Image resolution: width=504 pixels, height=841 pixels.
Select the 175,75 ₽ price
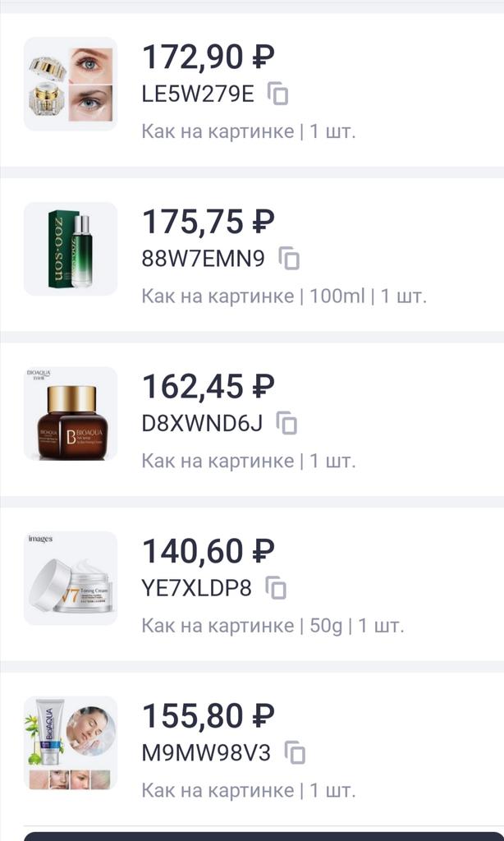coord(208,222)
